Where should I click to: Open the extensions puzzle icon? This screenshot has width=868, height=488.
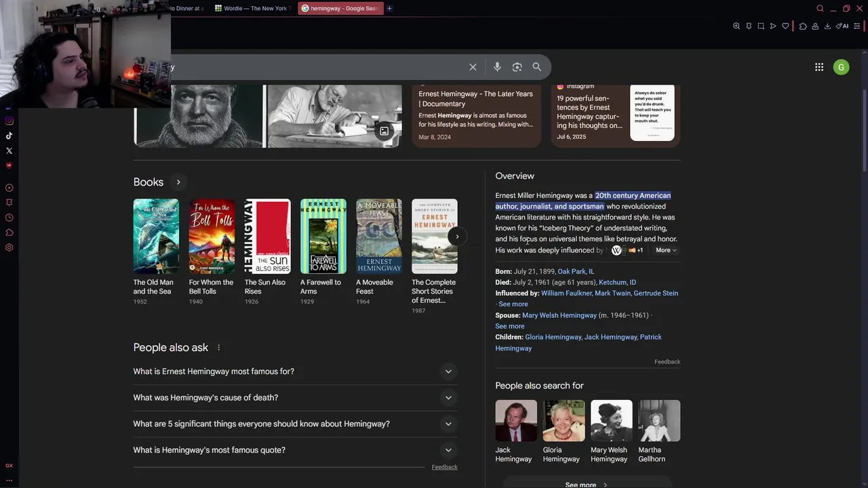coord(803,26)
